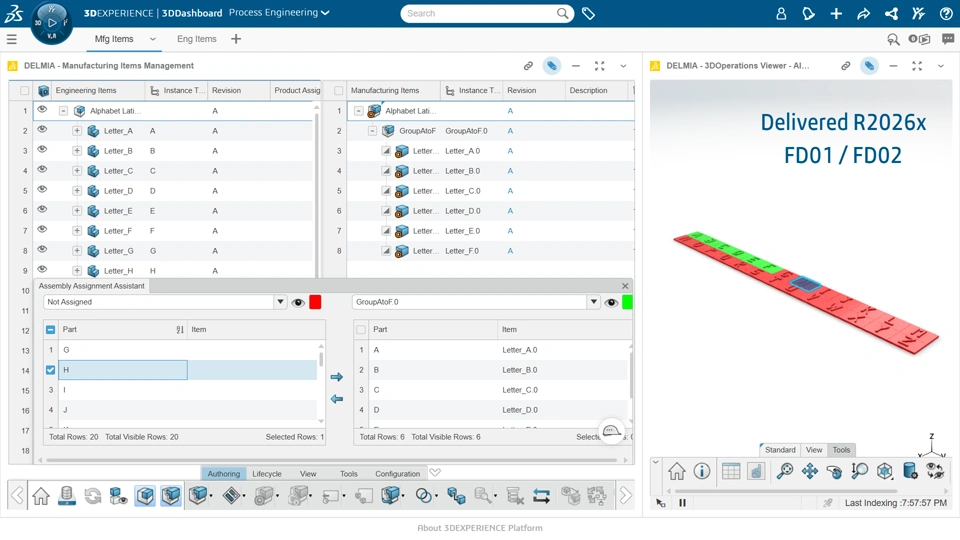960x540 pixels.
Task: Toggle visibility eye for Letter_G
Action: pos(42,249)
